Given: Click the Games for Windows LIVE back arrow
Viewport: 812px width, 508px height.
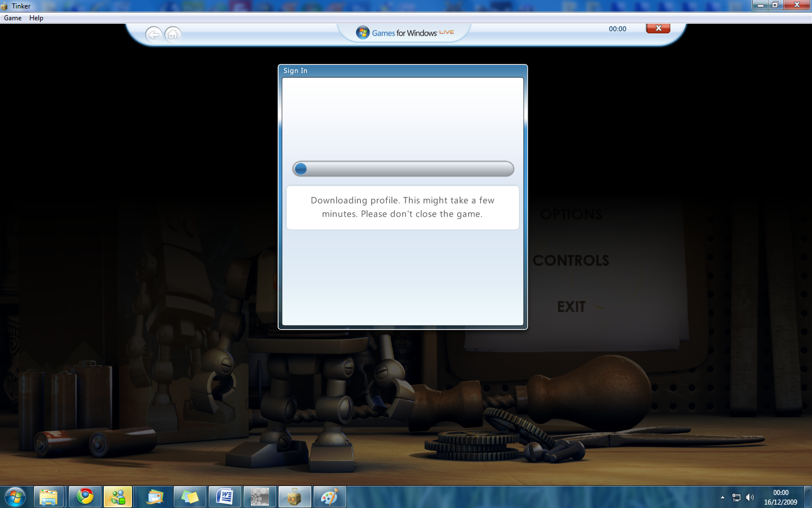Looking at the screenshot, I should pos(153,34).
